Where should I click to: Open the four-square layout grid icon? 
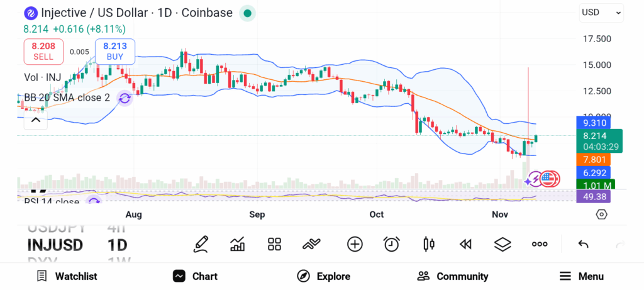(x=274, y=244)
